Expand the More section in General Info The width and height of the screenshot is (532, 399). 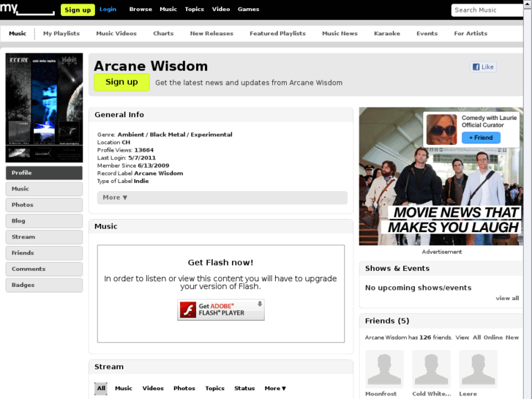[x=222, y=198]
